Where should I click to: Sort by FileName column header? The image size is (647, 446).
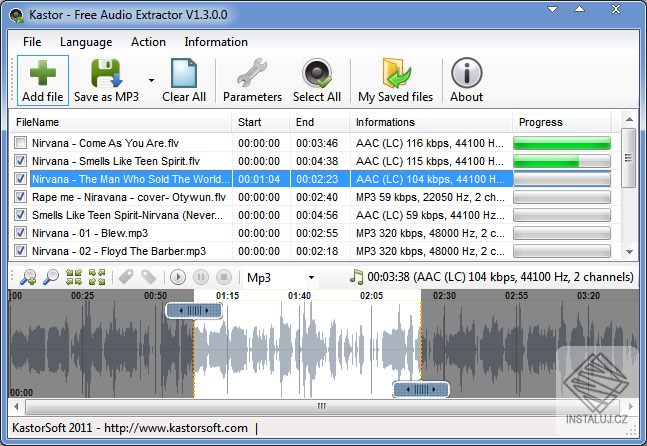coord(120,122)
